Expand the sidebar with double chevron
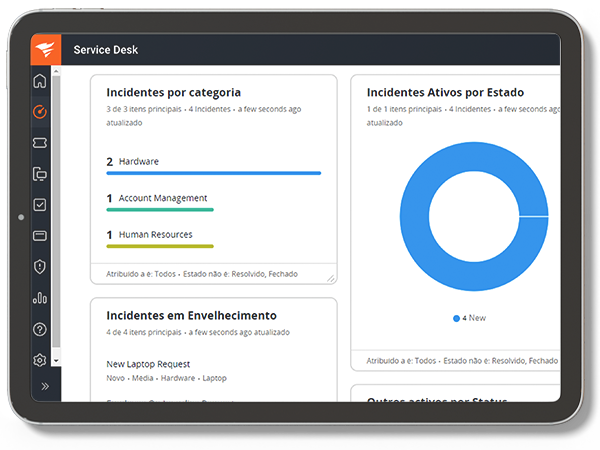 coord(45,386)
